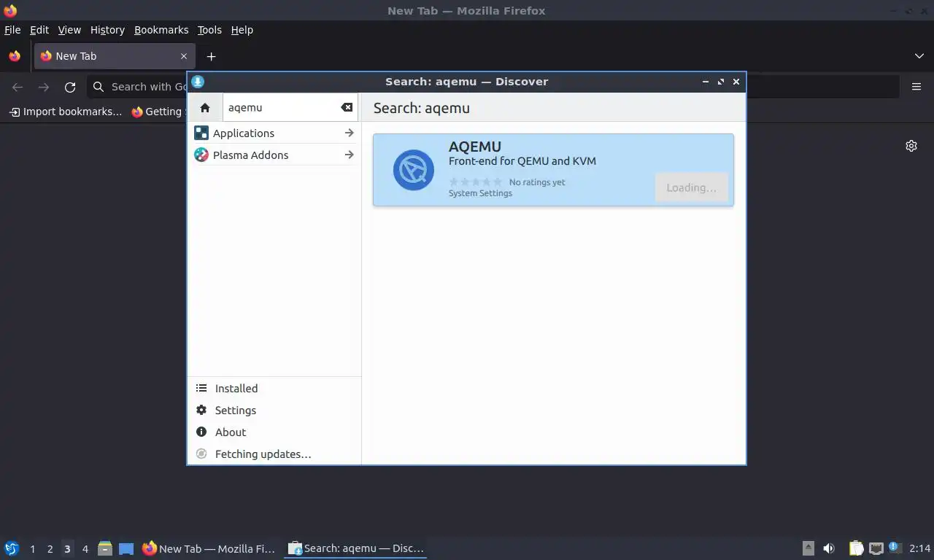The height and width of the screenshot is (560, 934).
Task: Click the Loading button on the AQEMU card
Action: pos(692,187)
